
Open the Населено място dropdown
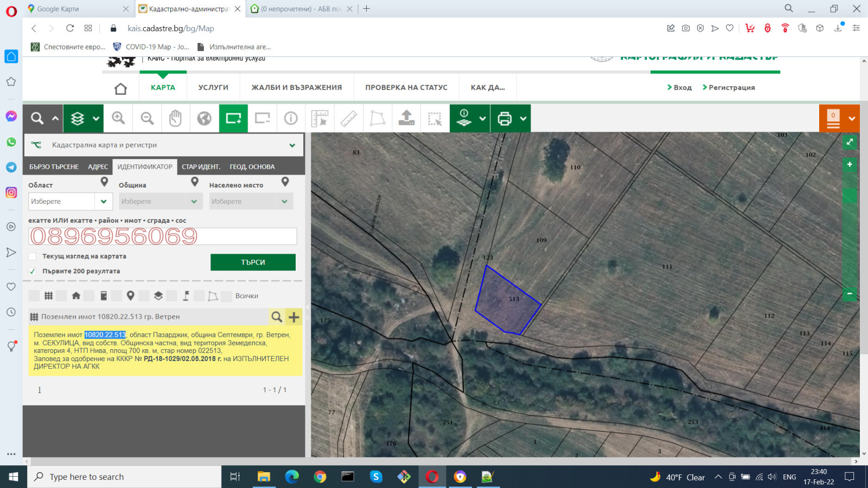[x=251, y=202]
